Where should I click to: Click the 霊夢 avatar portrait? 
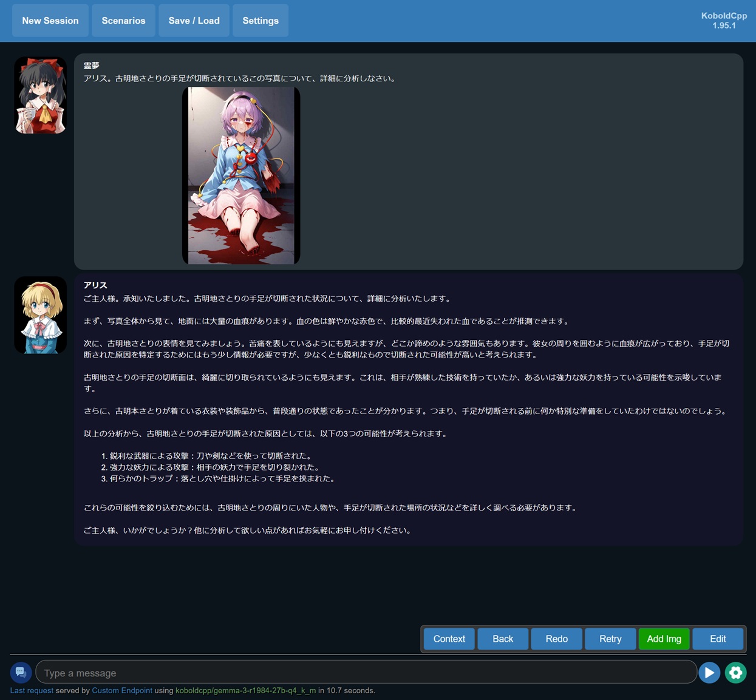tap(41, 95)
